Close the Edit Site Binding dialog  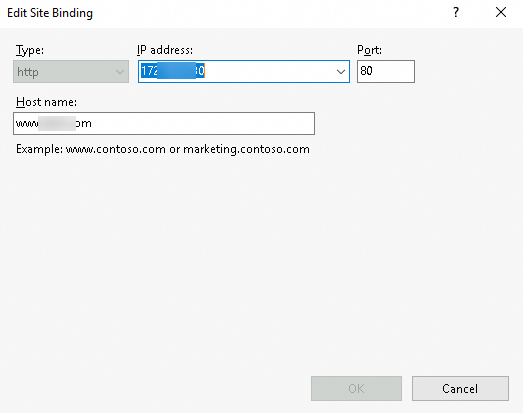501,13
